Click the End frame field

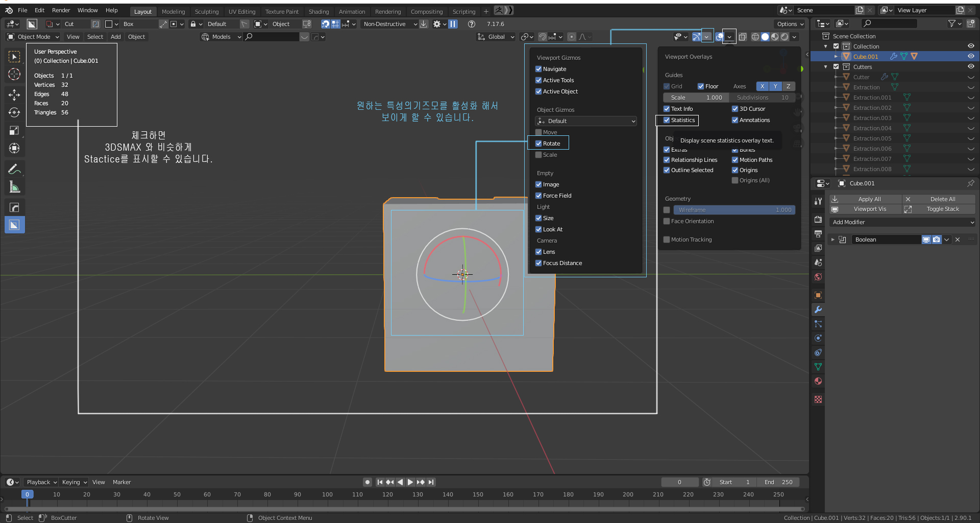point(778,482)
